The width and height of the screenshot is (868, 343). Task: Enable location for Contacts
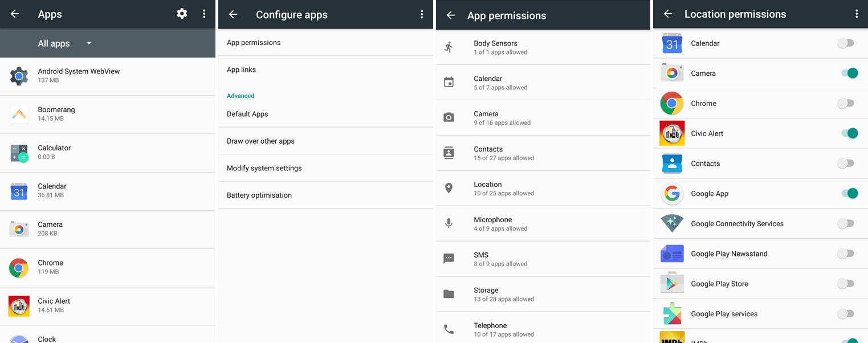[846, 164]
